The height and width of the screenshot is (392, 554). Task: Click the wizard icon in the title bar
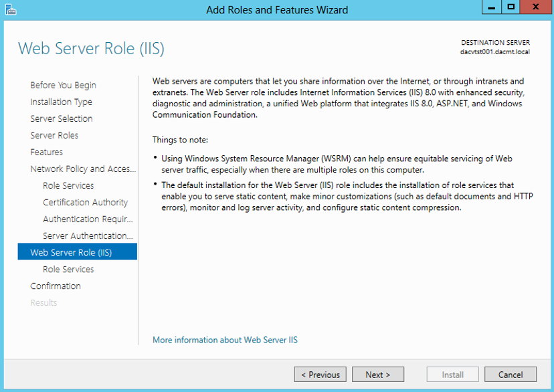[9, 8]
